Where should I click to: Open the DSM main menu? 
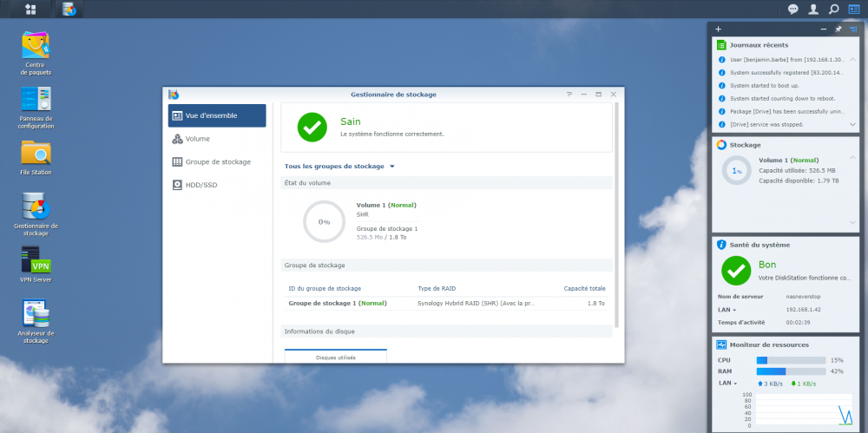(31, 9)
